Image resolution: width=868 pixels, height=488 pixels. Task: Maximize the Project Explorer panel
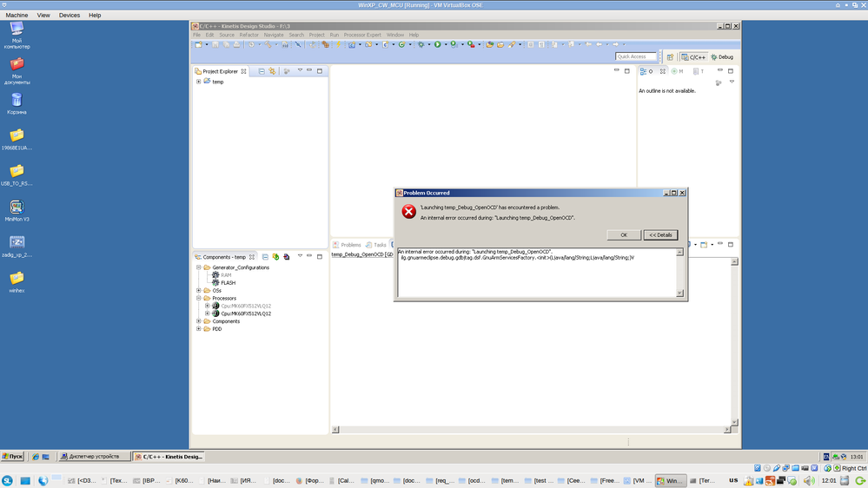pyautogui.click(x=320, y=71)
